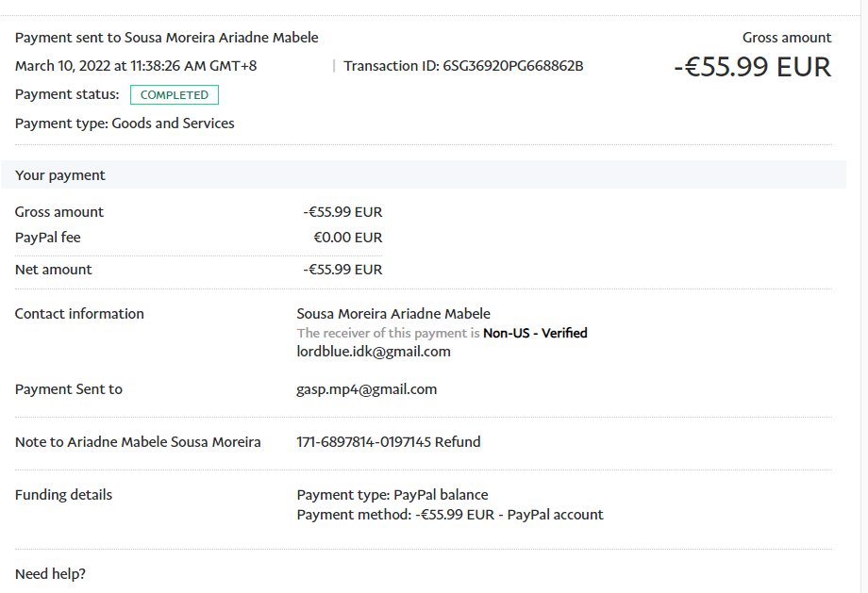
Task: Click the Gross amount label at top right
Action: click(x=787, y=38)
